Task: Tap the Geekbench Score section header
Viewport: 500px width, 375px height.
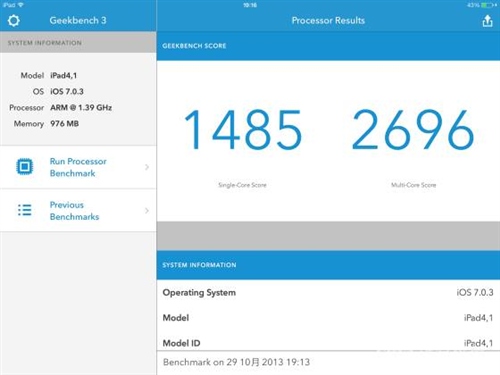Action: (328, 46)
